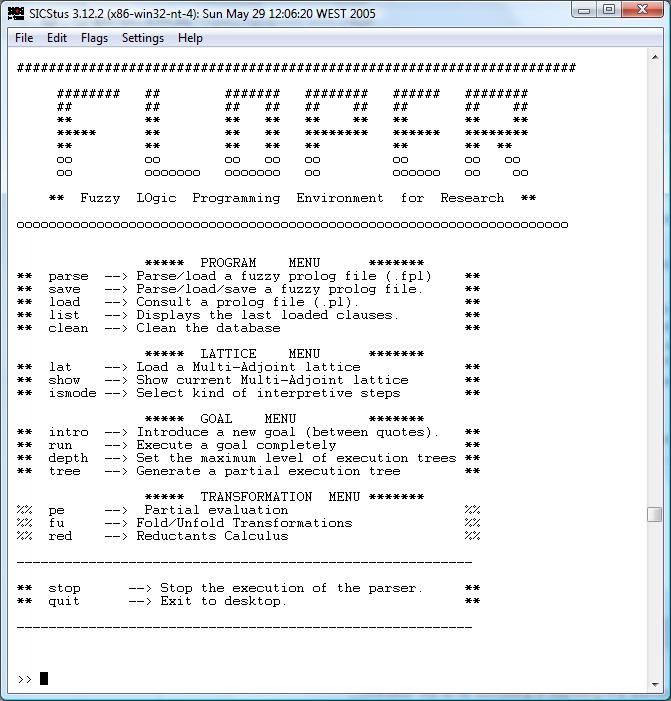Click 'Parse/load a fuzzy prolog file (.fpl)' text
Screen dimensions: 671x701
click(284, 276)
